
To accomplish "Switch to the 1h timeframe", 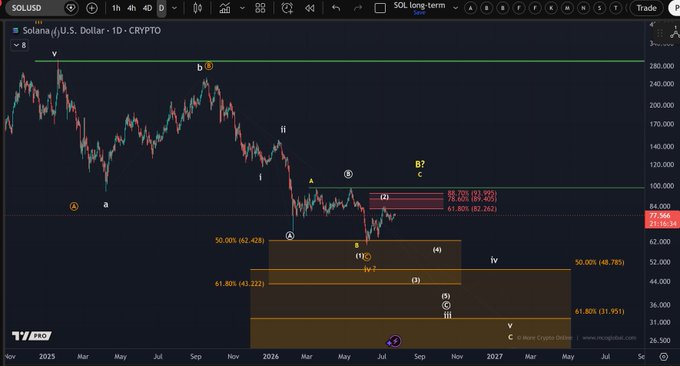I will click(116, 8).
